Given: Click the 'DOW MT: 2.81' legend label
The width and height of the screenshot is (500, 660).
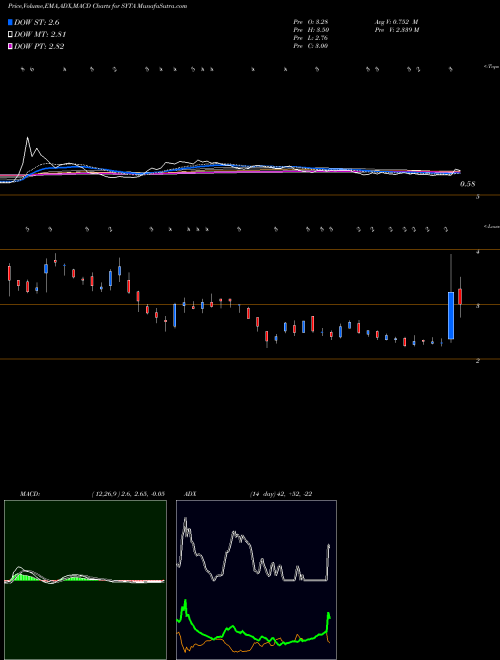Looking at the screenshot, I should point(40,34).
